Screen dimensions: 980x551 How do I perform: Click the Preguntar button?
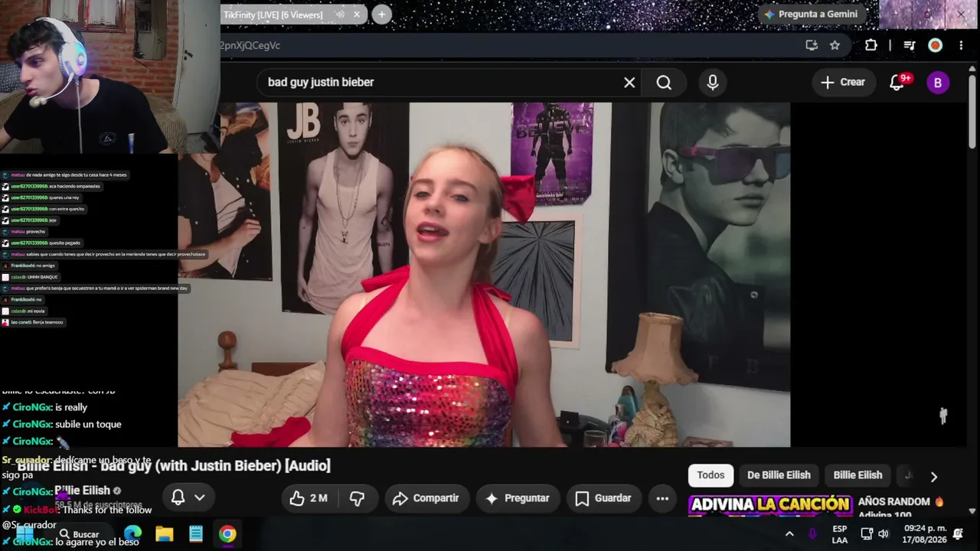click(x=518, y=498)
